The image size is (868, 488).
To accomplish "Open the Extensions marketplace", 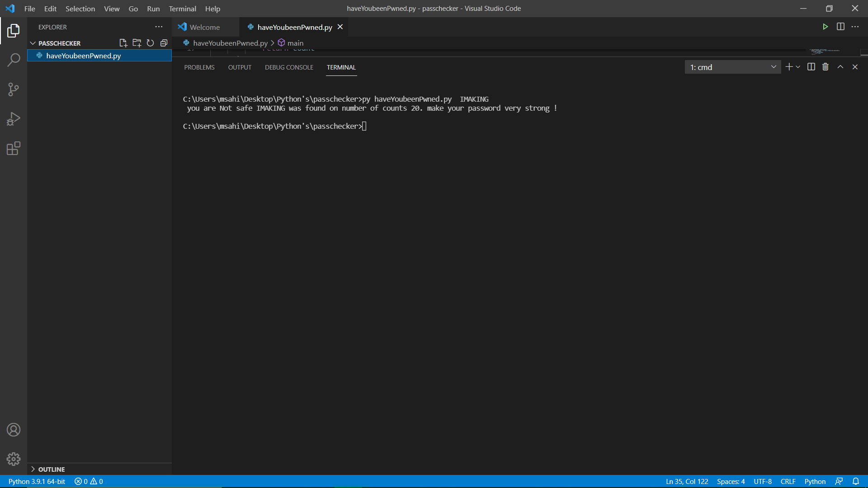I will 14,148.
